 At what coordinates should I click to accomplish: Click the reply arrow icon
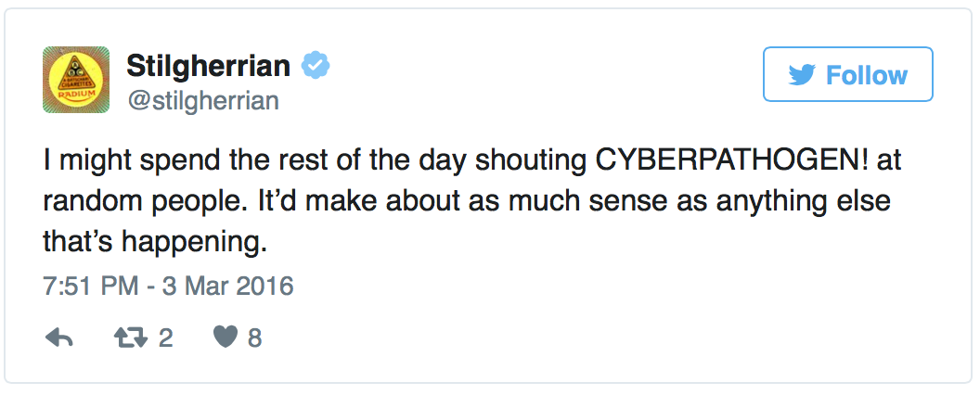59,338
